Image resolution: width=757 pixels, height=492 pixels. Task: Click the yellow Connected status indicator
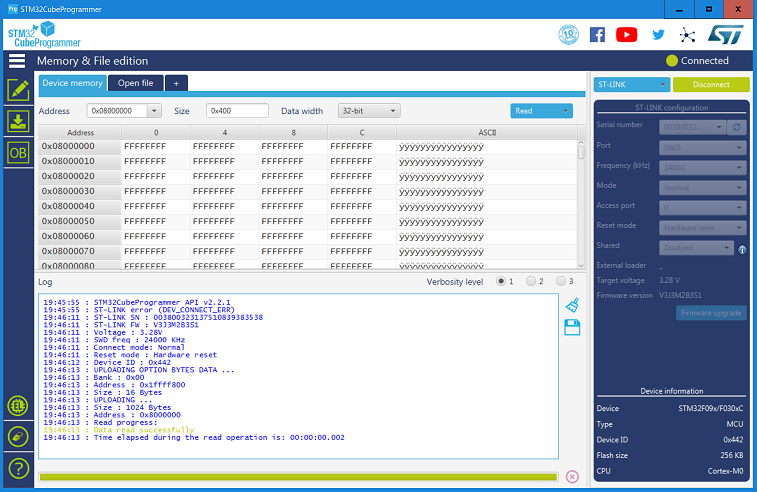tap(672, 60)
